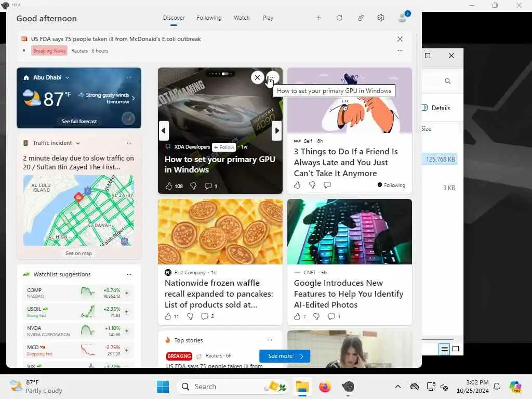Click the taskbar Search box
This screenshot has width=532, height=399.
(234, 387)
